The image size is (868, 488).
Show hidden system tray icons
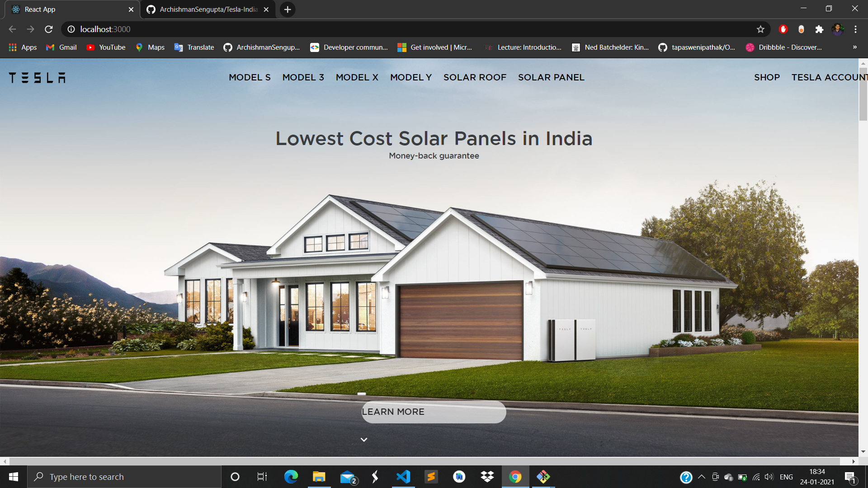pyautogui.click(x=702, y=477)
